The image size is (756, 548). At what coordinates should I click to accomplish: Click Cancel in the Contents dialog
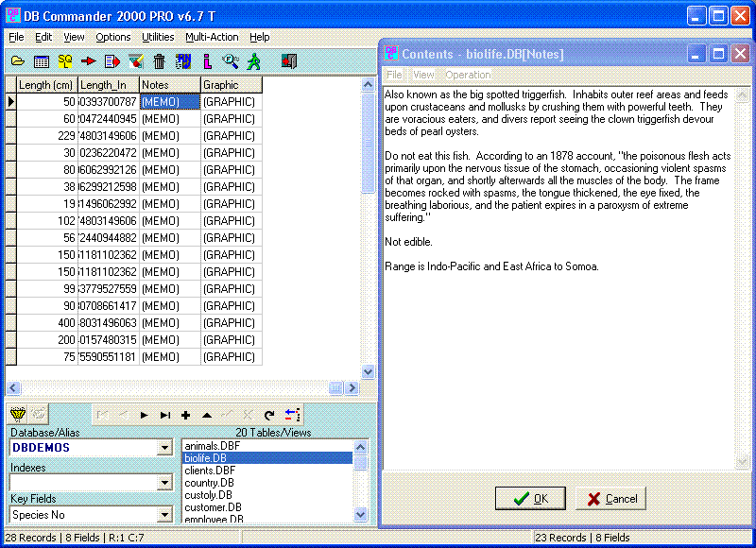click(611, 498)
